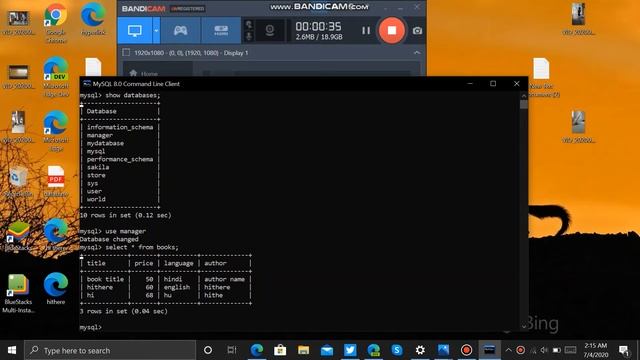Image resolution: width=640 pixels, height=360 pixels.
Task: Click 'information_schema' in database list
Action: tap(120, 127)
